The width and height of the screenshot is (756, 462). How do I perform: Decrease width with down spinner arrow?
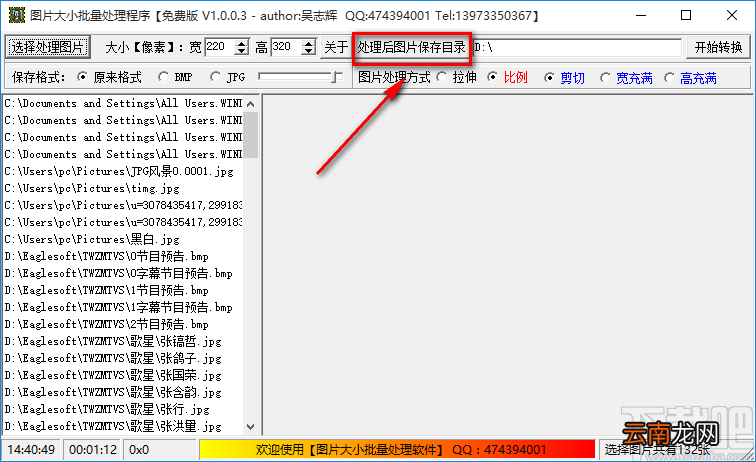point(242,52)
